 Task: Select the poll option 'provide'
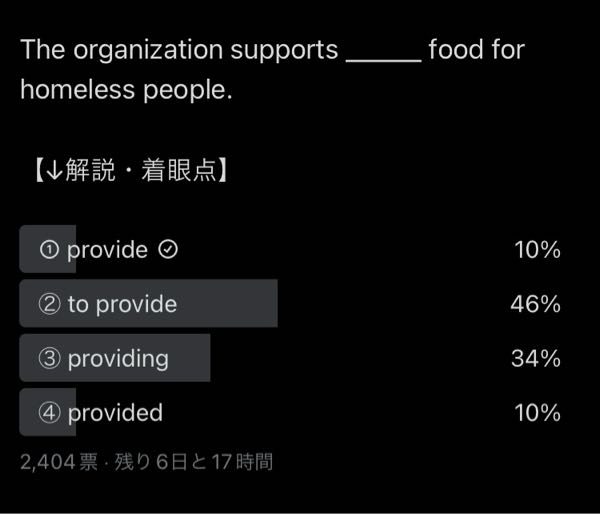pos(290,249)
